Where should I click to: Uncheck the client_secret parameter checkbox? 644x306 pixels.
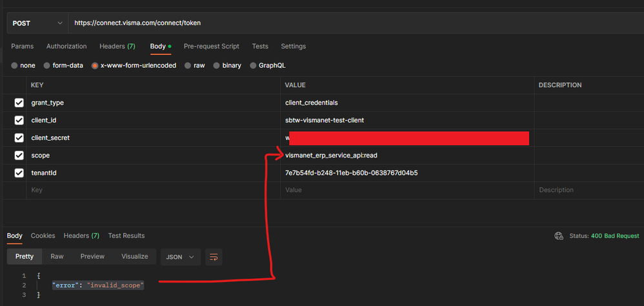[x=19, y=138]
